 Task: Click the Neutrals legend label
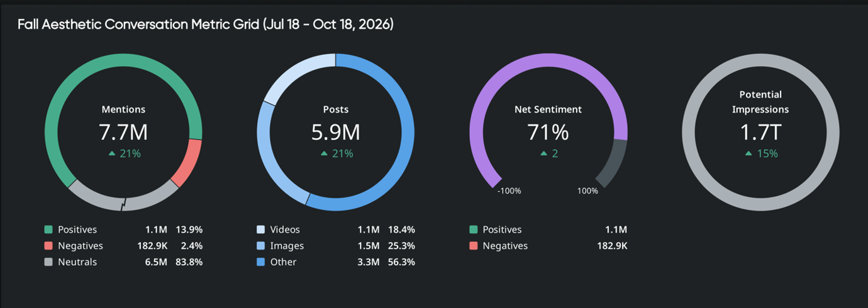coord(77,262)
